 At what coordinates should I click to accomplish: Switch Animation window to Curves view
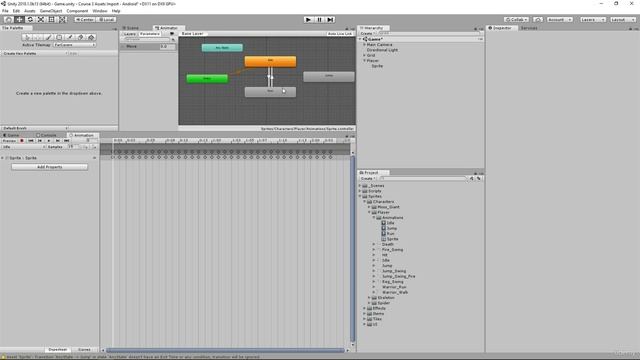[84, 350]
